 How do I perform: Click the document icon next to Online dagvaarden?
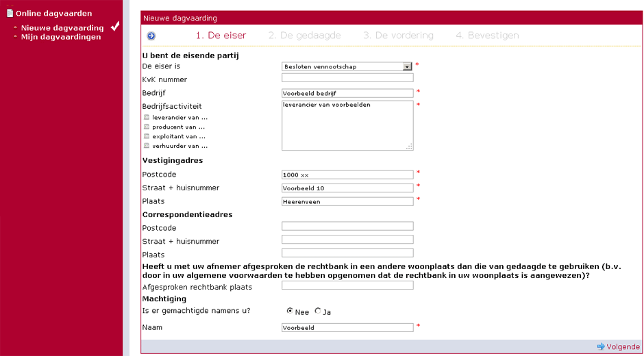point(10,13)
